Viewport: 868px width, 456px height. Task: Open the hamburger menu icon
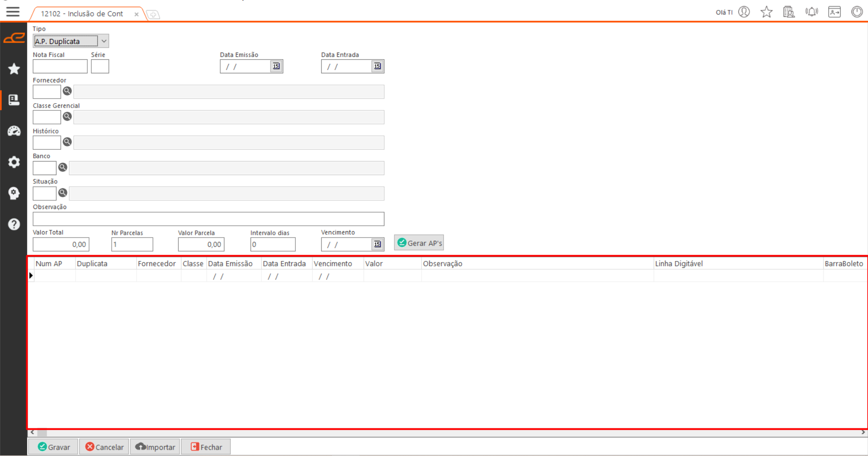coord(13,12)
